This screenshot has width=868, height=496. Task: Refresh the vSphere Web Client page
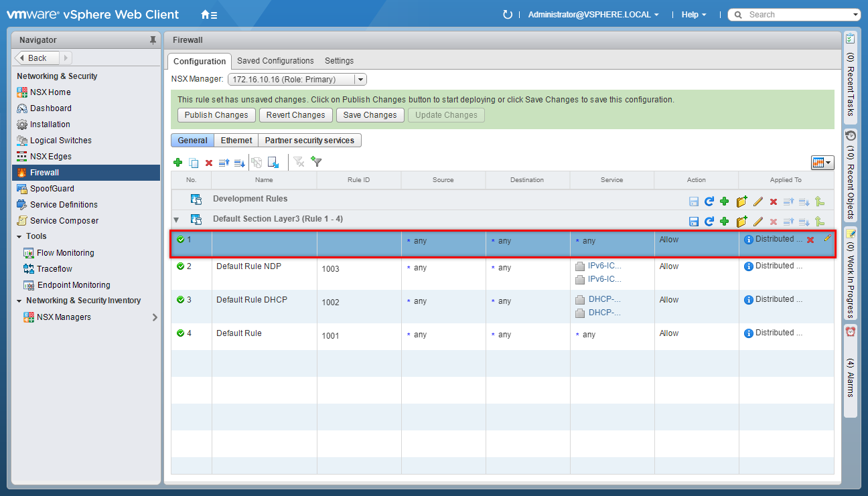coord(508,15)
